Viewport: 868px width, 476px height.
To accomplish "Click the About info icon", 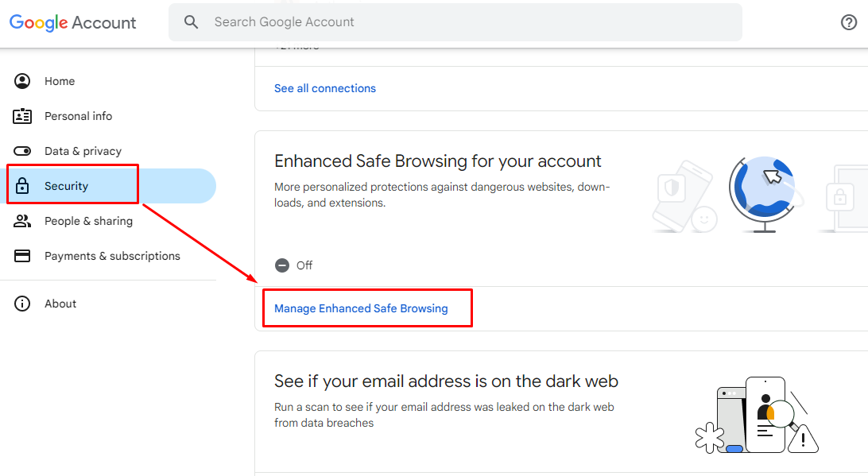I will [x=22, y=303].
